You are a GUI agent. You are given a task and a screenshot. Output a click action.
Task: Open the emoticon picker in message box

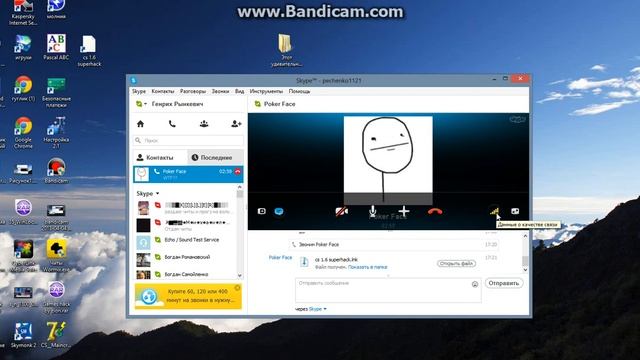[x=475, y=284]
